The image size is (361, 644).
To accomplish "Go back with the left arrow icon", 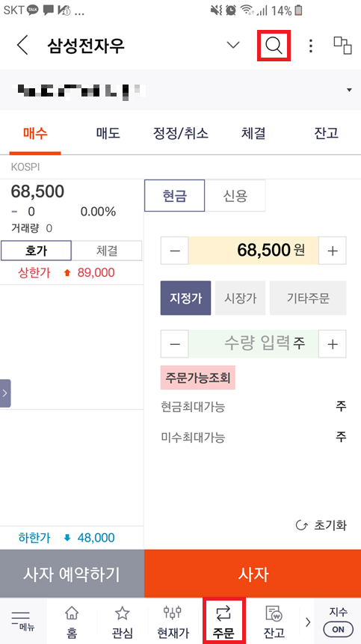I will coord(22,45).
